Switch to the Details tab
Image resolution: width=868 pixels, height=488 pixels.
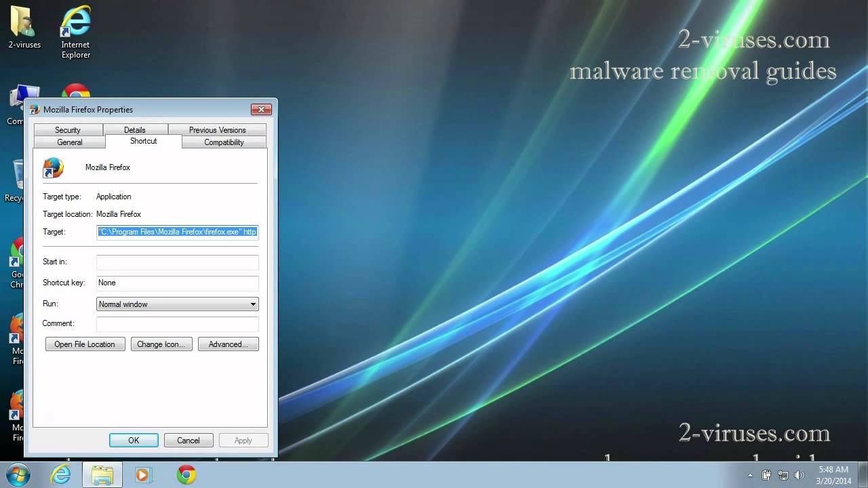pyautogui.click(x=135, y=130)
